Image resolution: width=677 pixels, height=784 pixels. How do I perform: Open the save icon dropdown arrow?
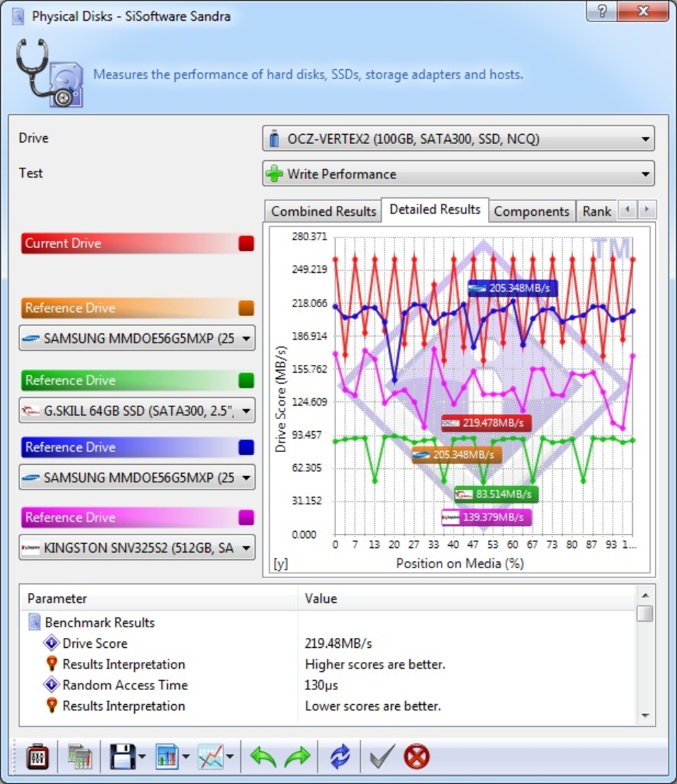[x=142, y=757]
